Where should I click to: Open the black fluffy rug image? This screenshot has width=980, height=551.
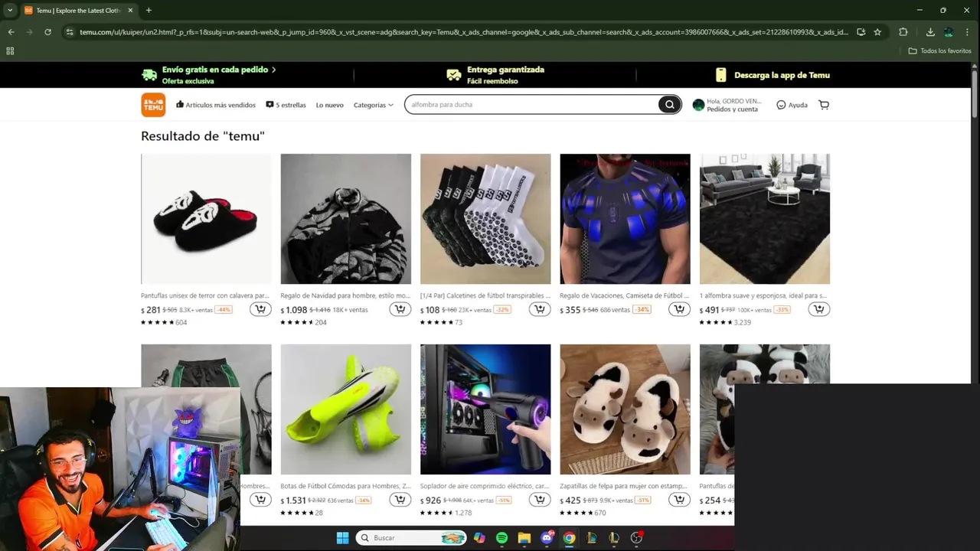click(765, 219)
